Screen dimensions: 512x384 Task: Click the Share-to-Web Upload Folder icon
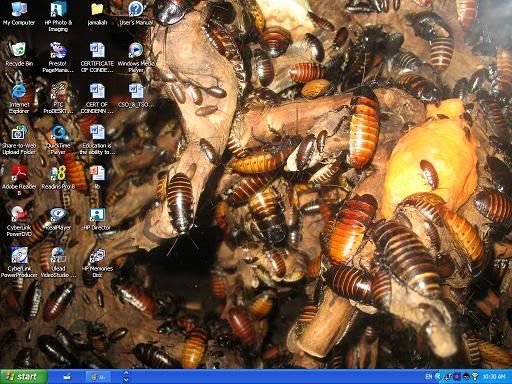pyautogui.click(x=19, y=140)
